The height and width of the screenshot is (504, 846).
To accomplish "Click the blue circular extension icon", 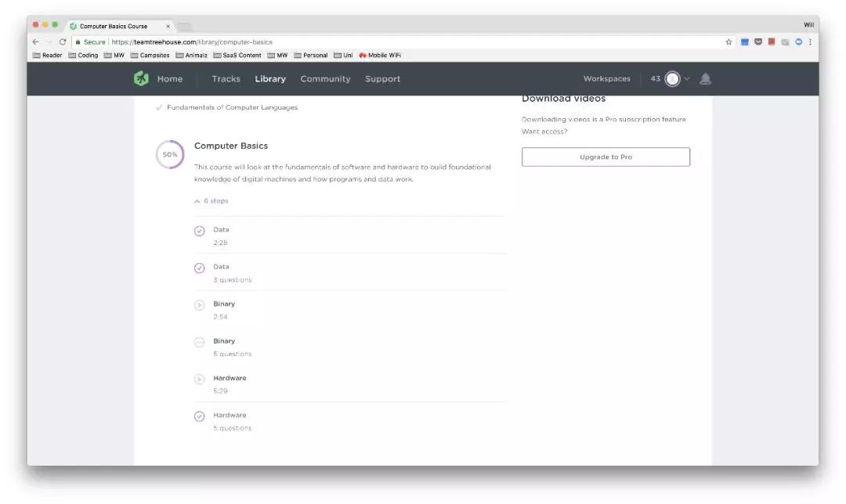I will pyautogui.click(x=798, y=42).
